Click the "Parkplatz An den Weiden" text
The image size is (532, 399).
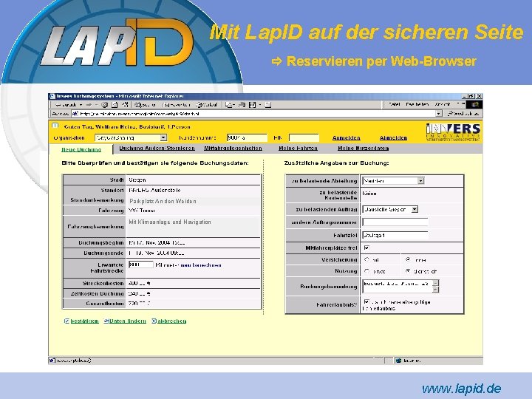[163, 201]
